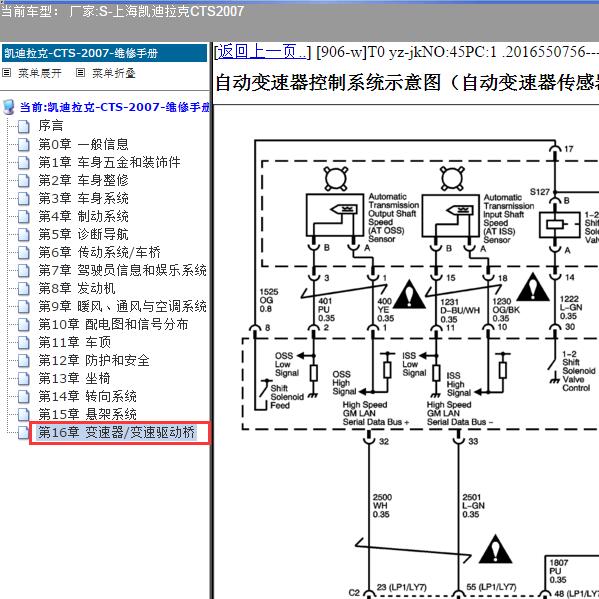The image size is (599, 599).
Task: Click the Shift Solenoid Feed label
Action: pos(287,397)
